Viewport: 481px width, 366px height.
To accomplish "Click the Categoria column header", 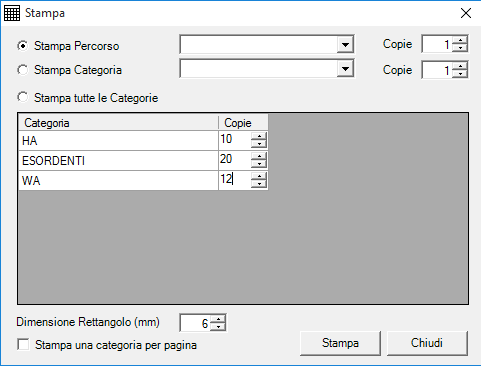I will pyautogui.click(x=118, y=123).
